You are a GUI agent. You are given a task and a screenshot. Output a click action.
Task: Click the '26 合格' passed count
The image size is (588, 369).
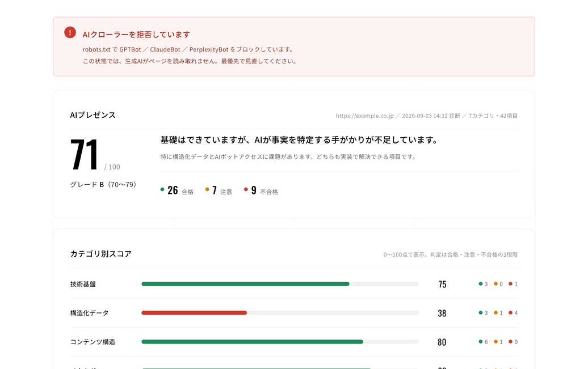(x=180, y=190)
